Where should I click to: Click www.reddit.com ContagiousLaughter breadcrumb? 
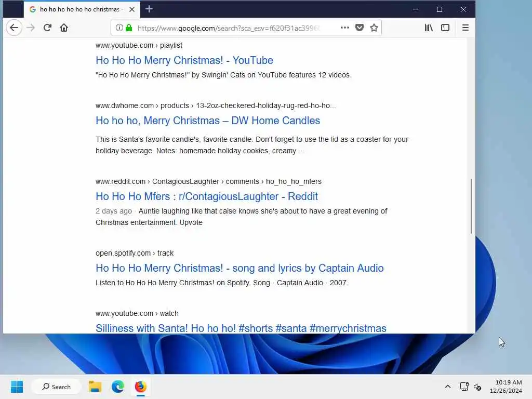208,181
